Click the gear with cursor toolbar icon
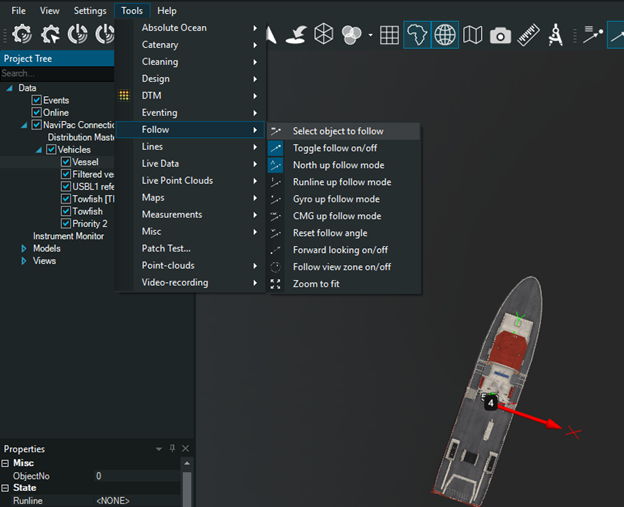The width and height of the screenshot is (624, 507). coord(50,34)
